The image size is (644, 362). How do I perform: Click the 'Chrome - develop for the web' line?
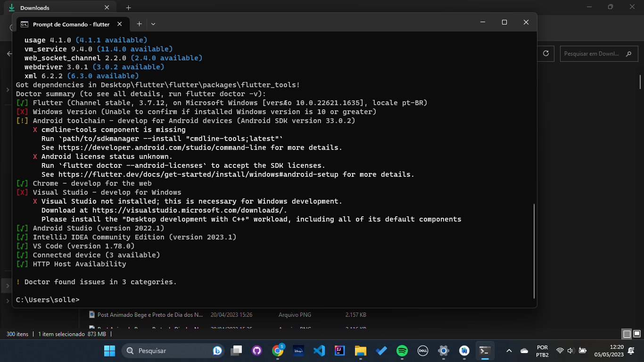click(x=84, y=183)
